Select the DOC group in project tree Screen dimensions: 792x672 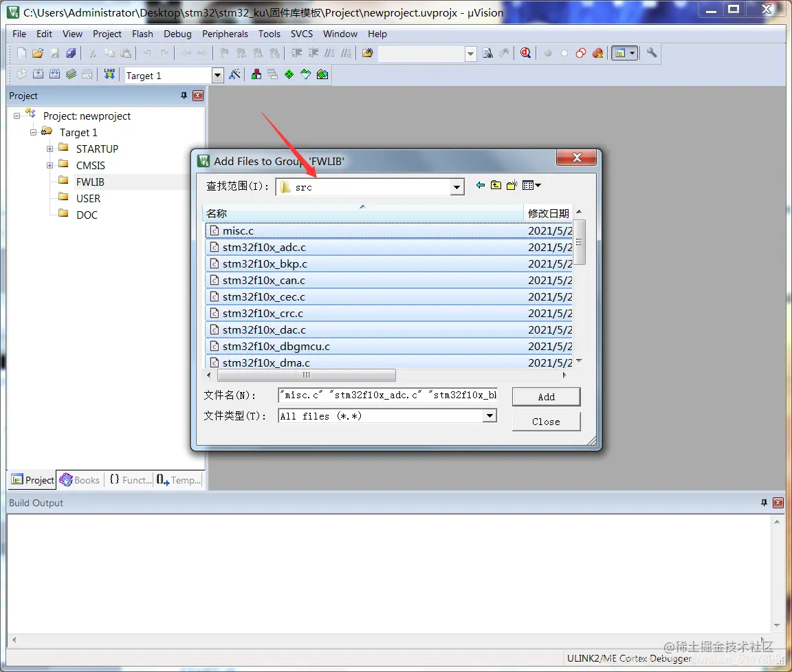pyautogui.click(x=87, y=215)
